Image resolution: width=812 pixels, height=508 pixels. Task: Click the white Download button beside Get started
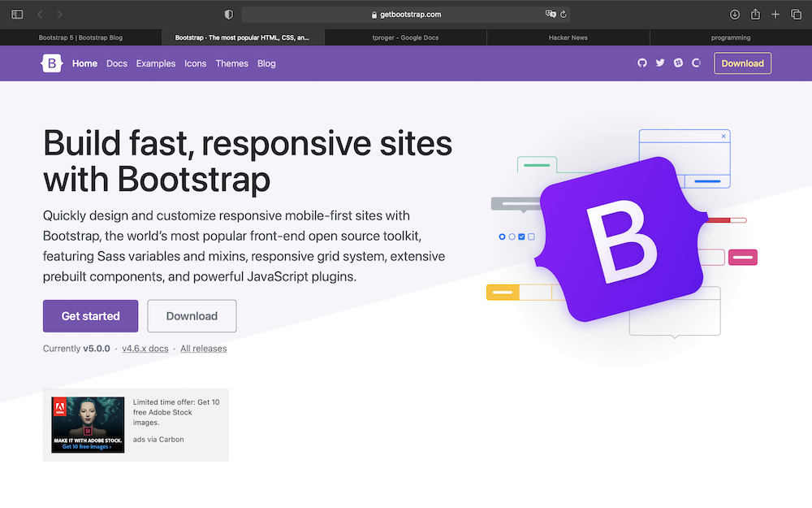coord(192,315)
